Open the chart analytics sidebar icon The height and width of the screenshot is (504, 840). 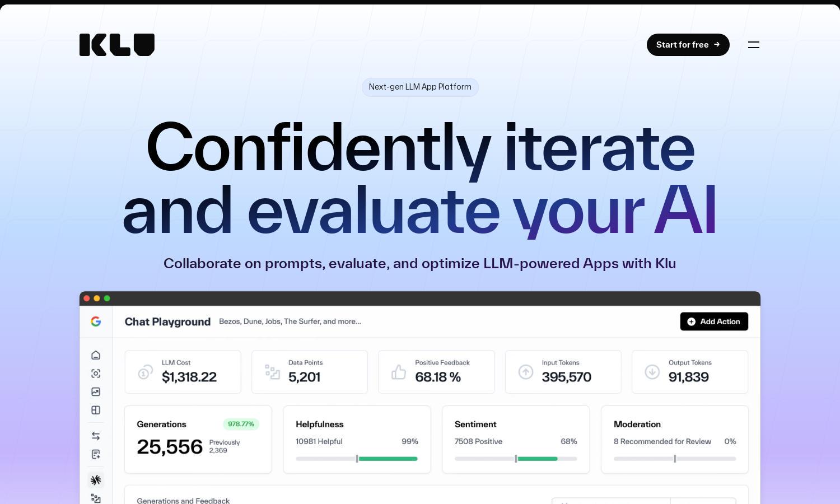(96, 392)
